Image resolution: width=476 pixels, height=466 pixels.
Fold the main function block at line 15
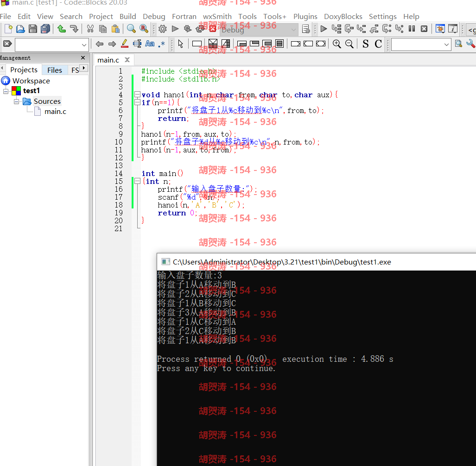click(137, 182)
